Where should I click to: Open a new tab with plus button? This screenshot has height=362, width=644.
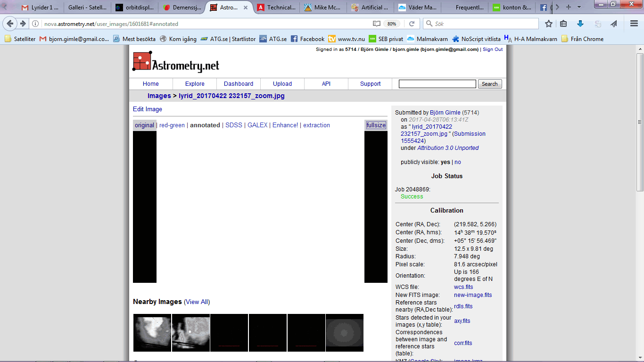[569, 7]
